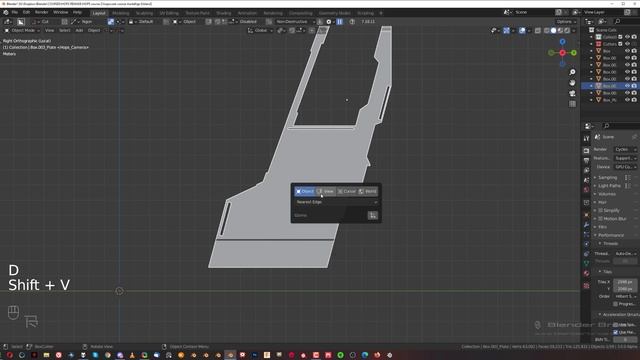Open the Nearest Edge dropdown in popup
Screen dimensions: 640x360
pyautogui.click(x=336, y=202)
